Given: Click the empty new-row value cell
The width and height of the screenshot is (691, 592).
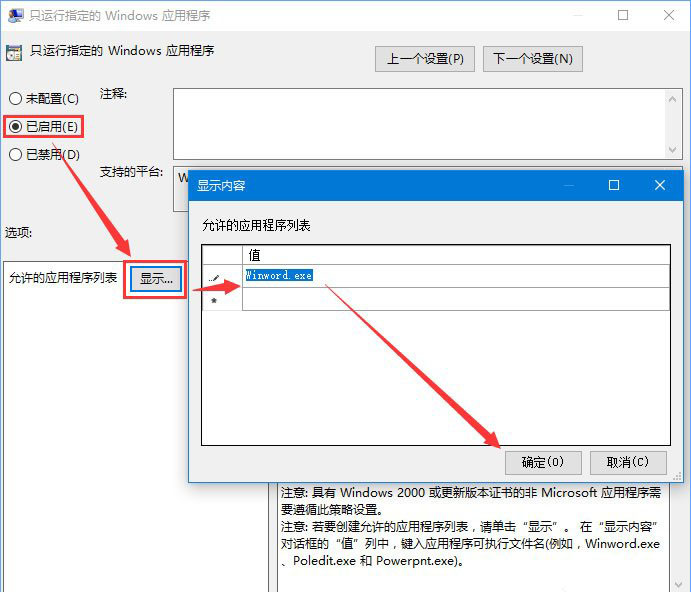Looking at the screenshot, I should point(456,299).
